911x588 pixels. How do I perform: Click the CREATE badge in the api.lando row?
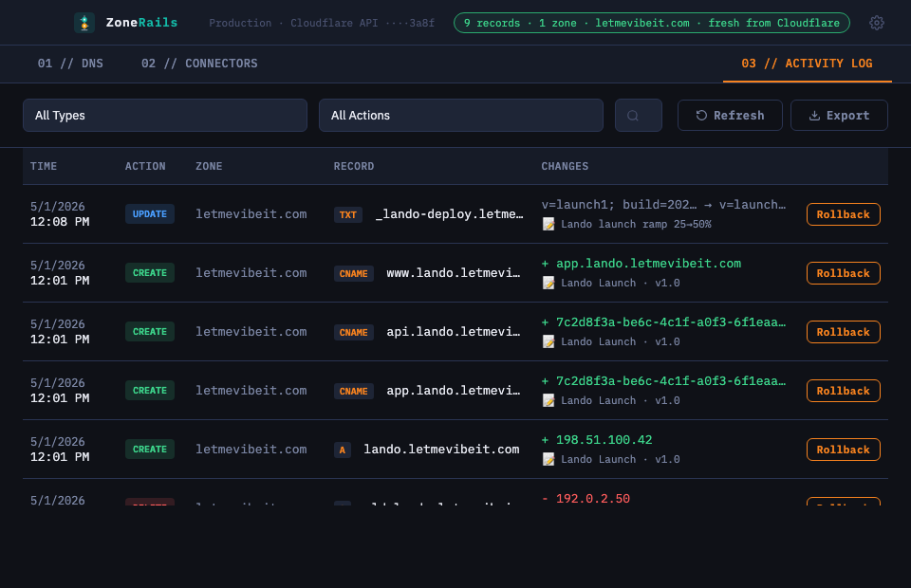(x=149, y=331)
